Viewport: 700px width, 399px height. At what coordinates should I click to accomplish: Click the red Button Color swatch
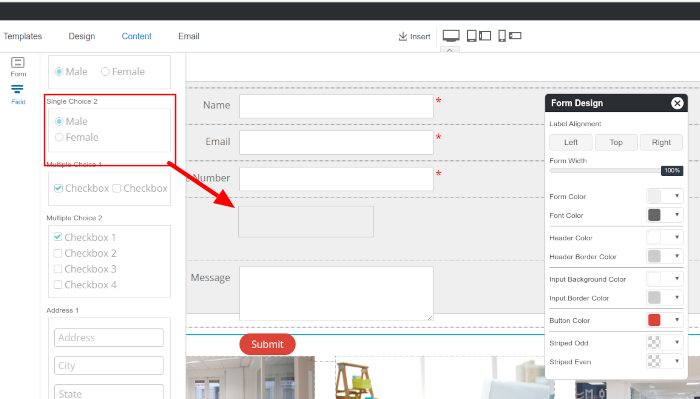pyautogui.click(x=654, y=320)
